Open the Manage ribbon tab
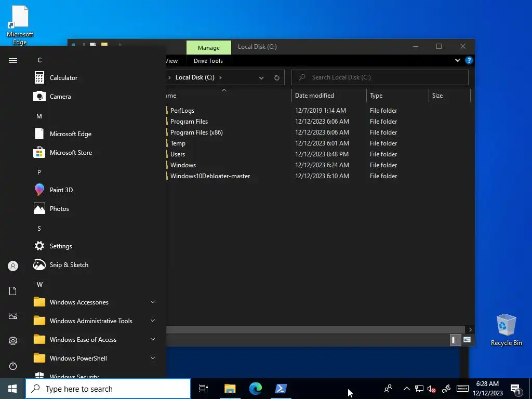Screen dimensions: 532x399 pos(209,48)
